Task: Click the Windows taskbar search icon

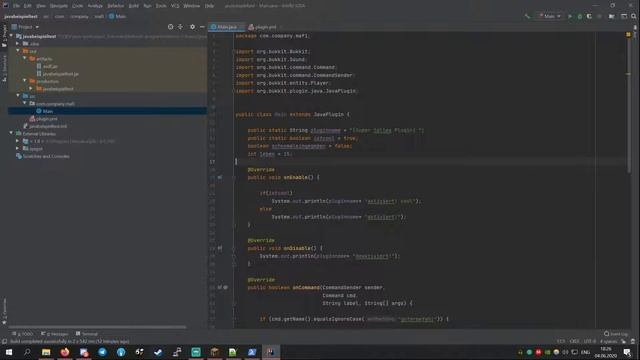Action: 27,352
